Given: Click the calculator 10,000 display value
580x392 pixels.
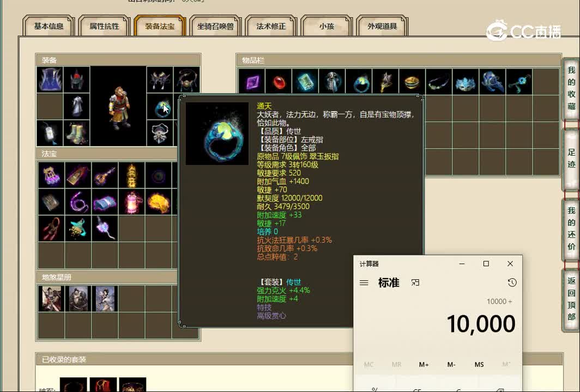Looking at the screenshot, I should (x=481, y=324).
